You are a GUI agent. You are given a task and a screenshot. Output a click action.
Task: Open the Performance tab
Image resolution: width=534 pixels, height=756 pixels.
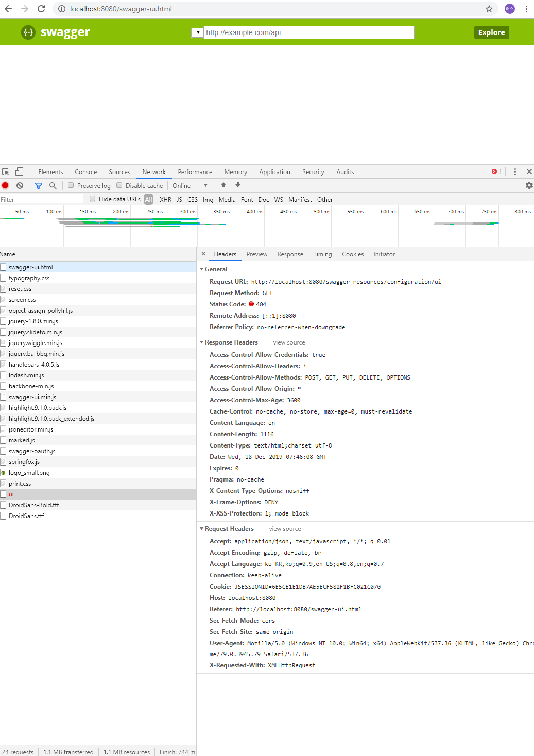[195, 172]
